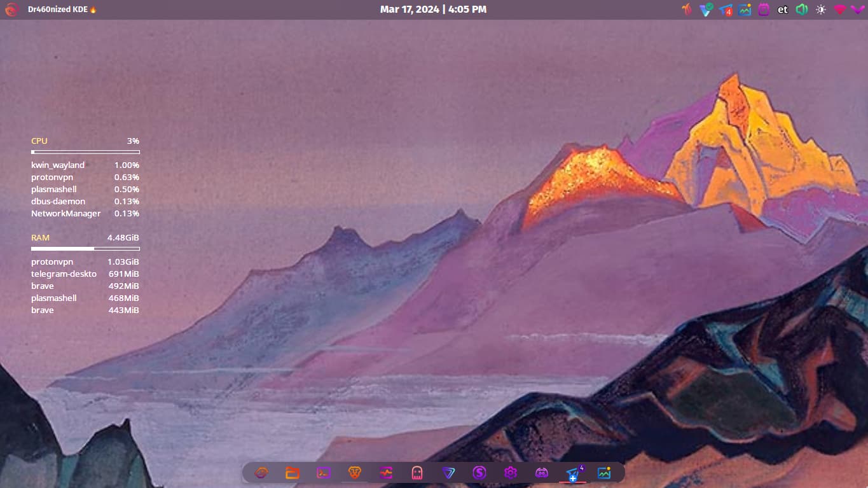868x488 pixels.
Task: Select plasmashell 0.50% CPU row
Action: click(85, 189)
